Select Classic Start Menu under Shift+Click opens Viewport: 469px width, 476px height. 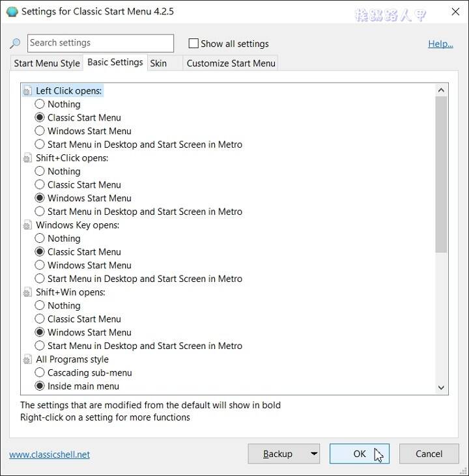[x=40, y=184]
